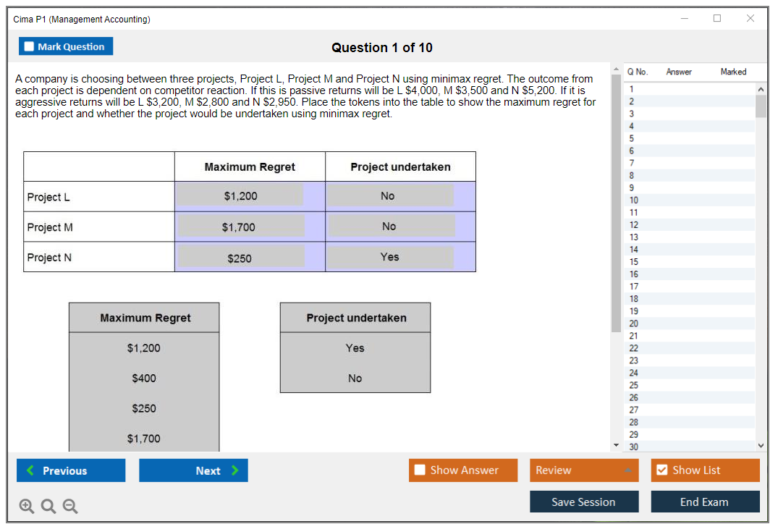Click the question pane scroll down arrow
The height and width of the screenshot is (532, 778).
pos(616,444)
